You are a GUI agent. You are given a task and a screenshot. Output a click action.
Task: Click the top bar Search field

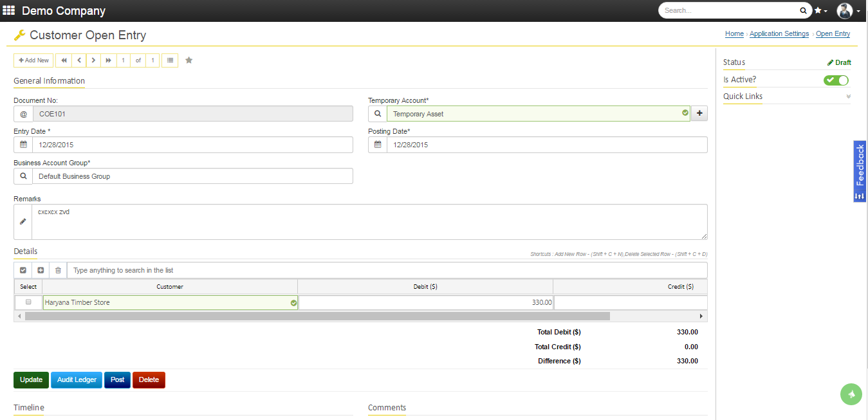(729, 10)
